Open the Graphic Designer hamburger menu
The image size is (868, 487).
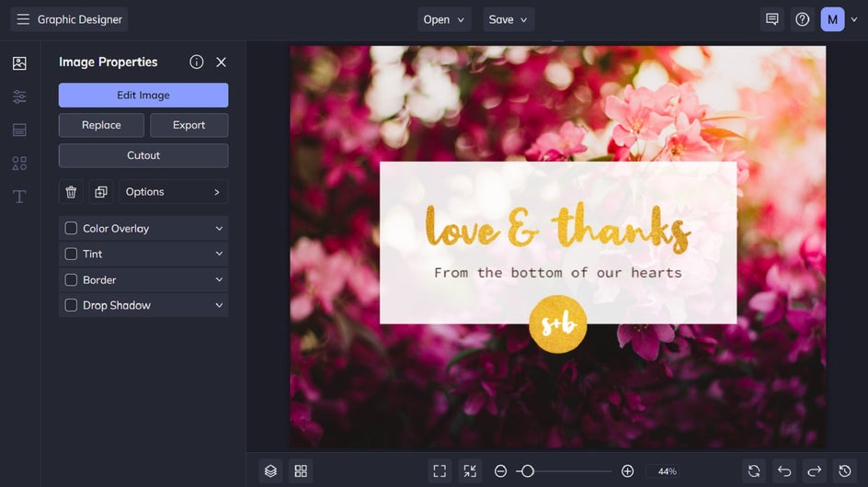pos(23,19)
